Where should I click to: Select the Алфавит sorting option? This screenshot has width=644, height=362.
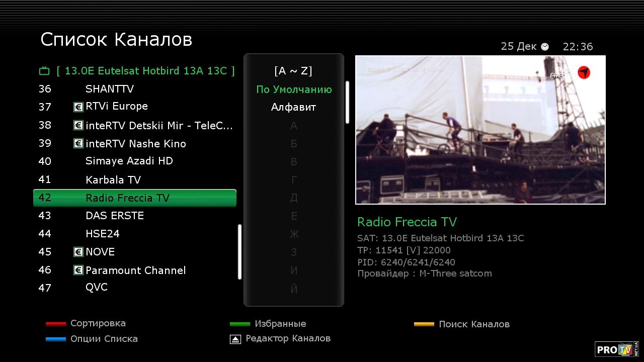click(294, 107)
